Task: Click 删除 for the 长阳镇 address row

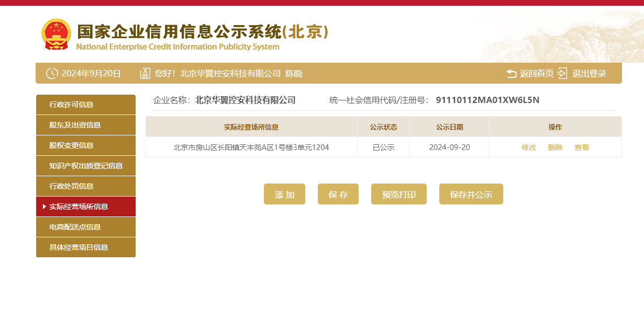Action: click(556, 147)
